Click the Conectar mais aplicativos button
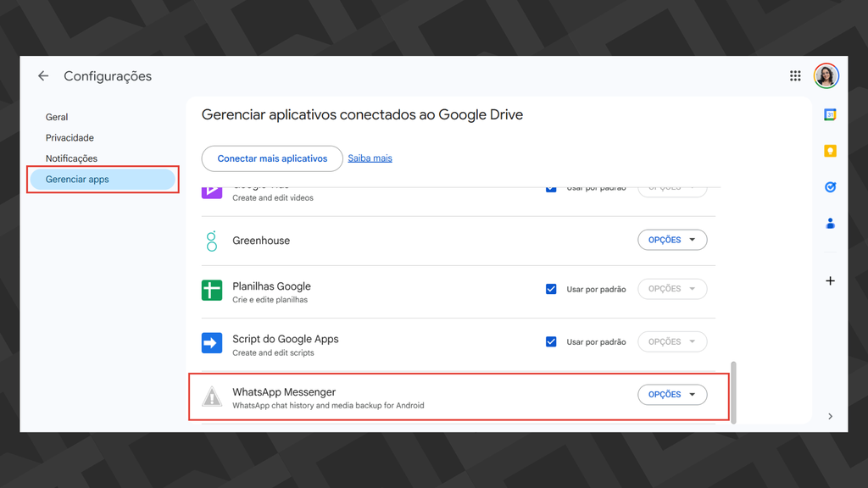This screenshot has height=488, width=868. pyautogui.click(x=272, y=158)
